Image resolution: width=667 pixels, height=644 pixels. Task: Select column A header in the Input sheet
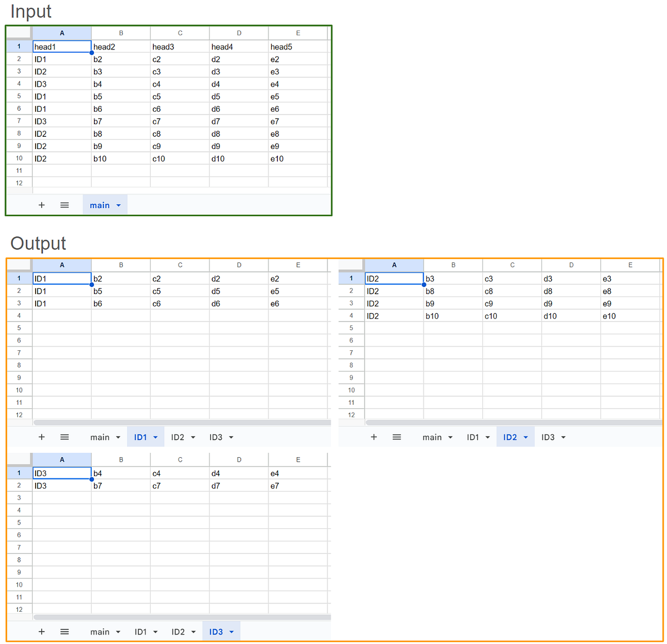tap(62, 33)
